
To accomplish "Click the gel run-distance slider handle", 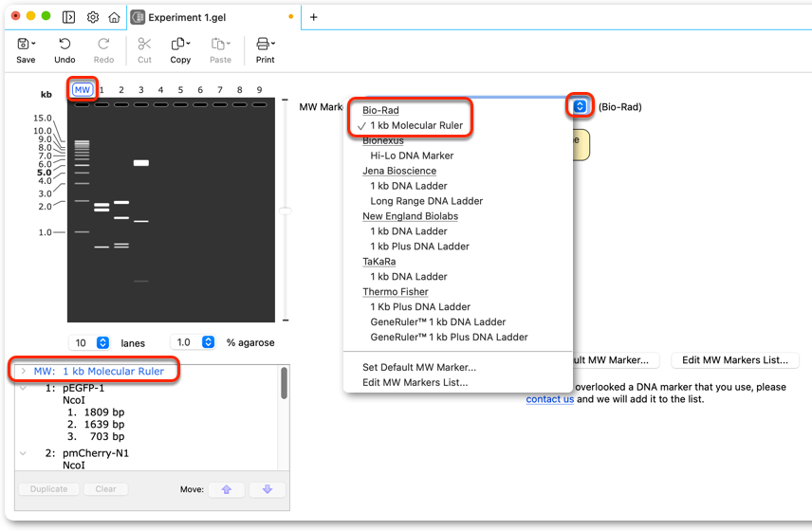I will pos(286,211).
